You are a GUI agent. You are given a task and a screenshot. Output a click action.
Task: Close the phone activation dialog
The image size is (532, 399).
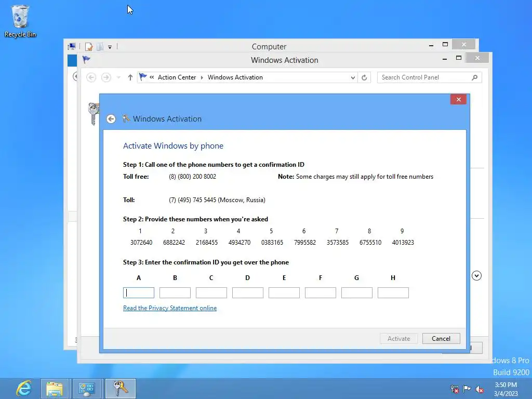[x=458, y=99]
